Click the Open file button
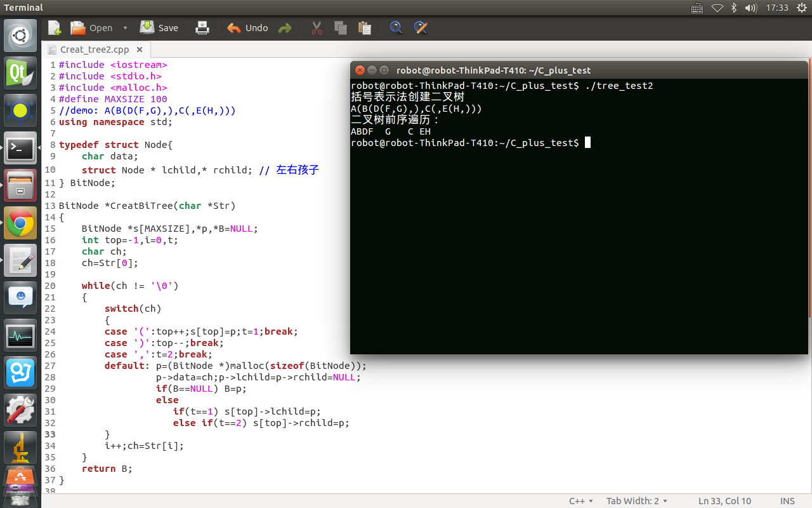The width and height of the screenshot is (812, 508). [91, 28]
